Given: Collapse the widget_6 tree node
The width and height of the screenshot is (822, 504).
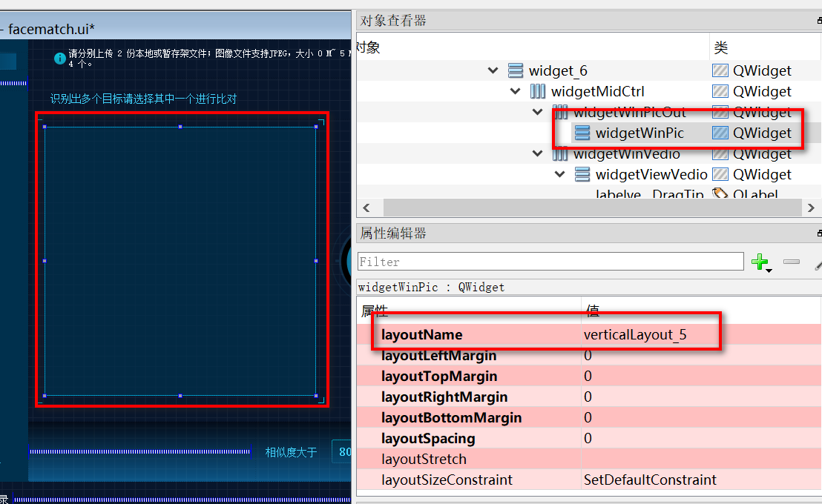Looking at the screenshot, I should click(x=493, y=70).
